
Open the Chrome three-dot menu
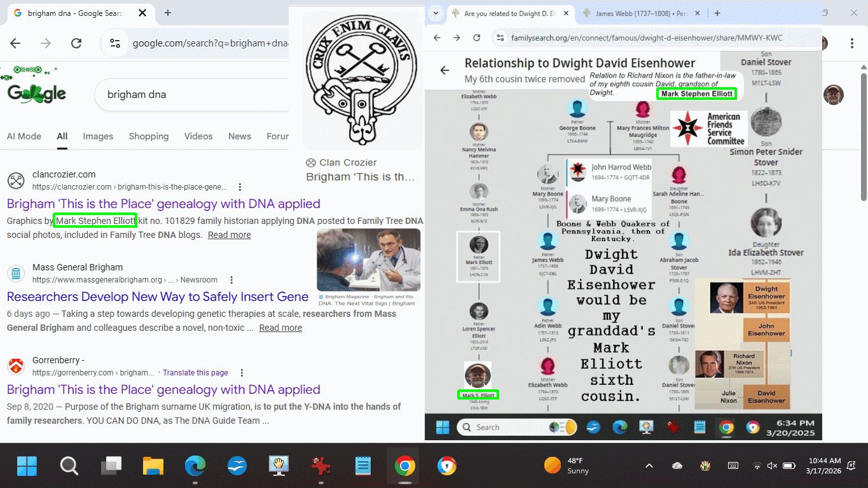click(852, 43)
